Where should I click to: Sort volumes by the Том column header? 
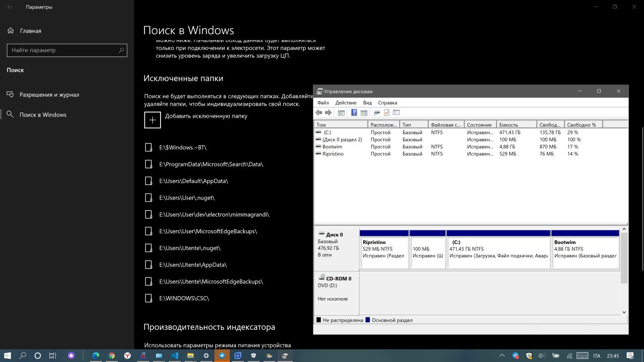pyautogui.click(x=341, y=125)
